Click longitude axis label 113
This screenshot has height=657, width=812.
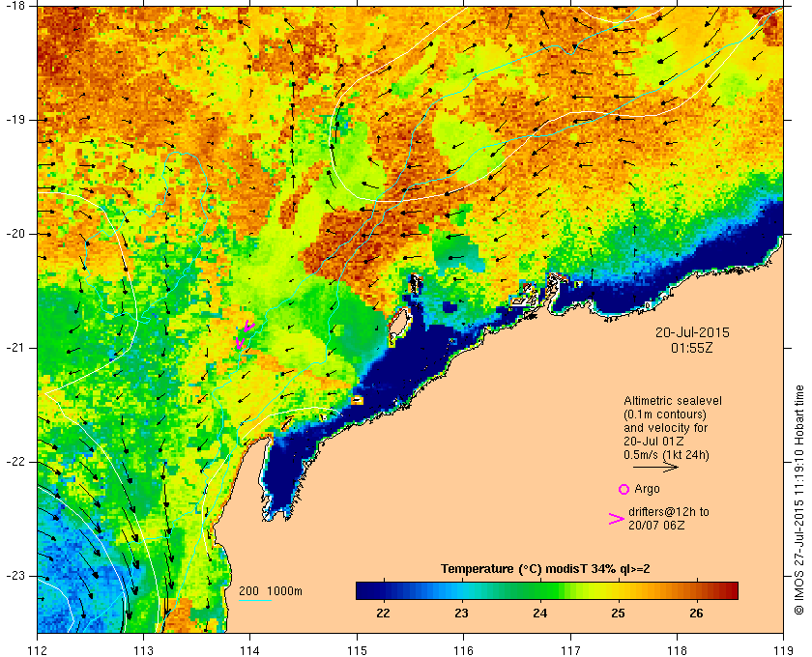[x=143, y=649]
